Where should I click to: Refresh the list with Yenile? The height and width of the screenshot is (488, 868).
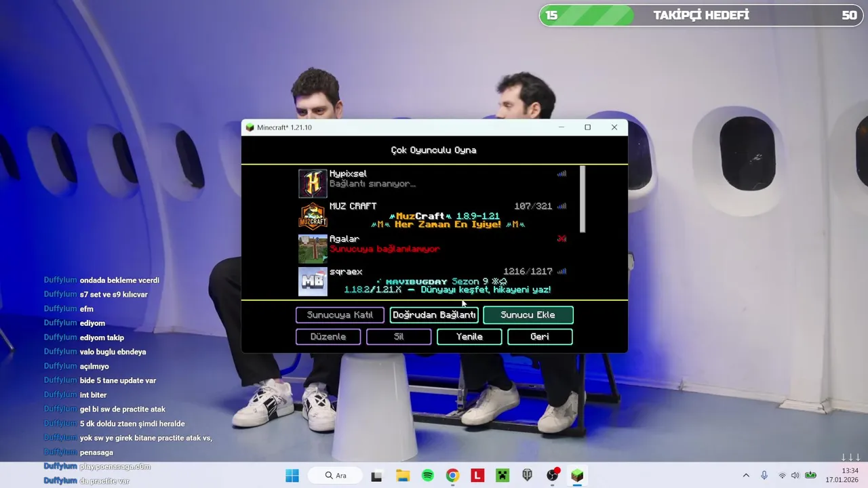469,337
